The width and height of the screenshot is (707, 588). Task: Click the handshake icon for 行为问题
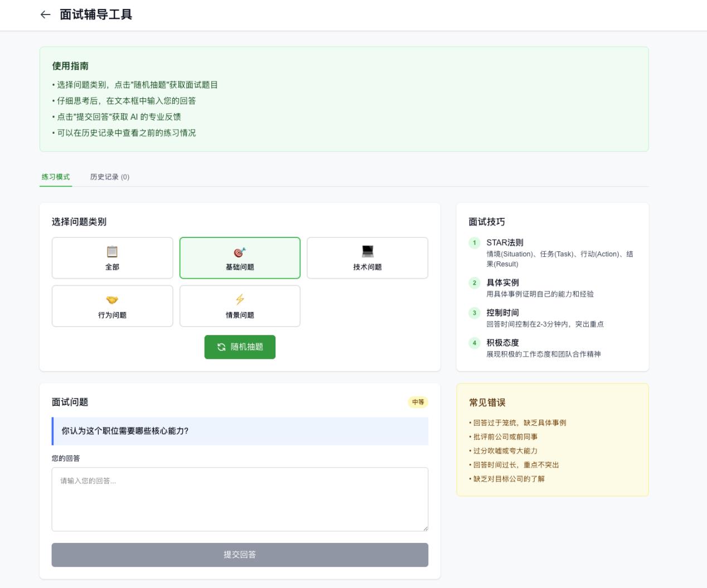click(x=112, y=300)
